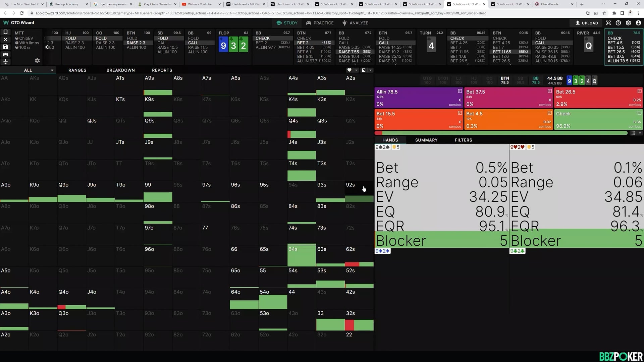
Task: Open the BREAKDOWN tab
Action: pos(120,70)
